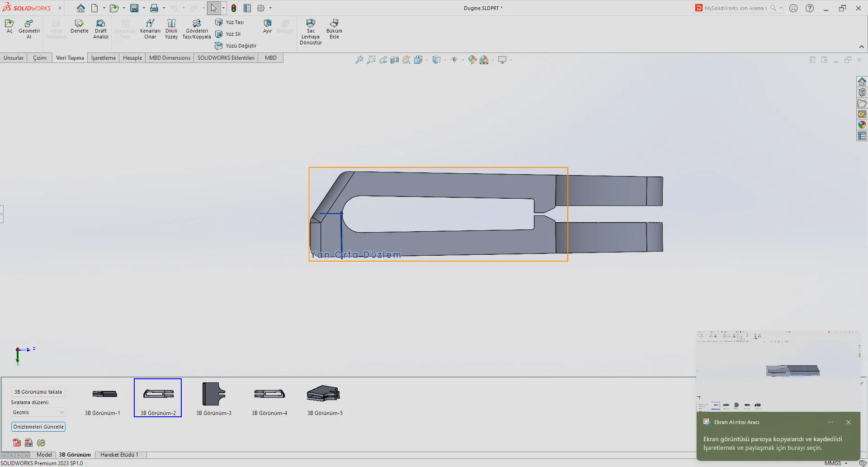
Task: Select the Büküm Ekle tool
Action: point(334,29)
